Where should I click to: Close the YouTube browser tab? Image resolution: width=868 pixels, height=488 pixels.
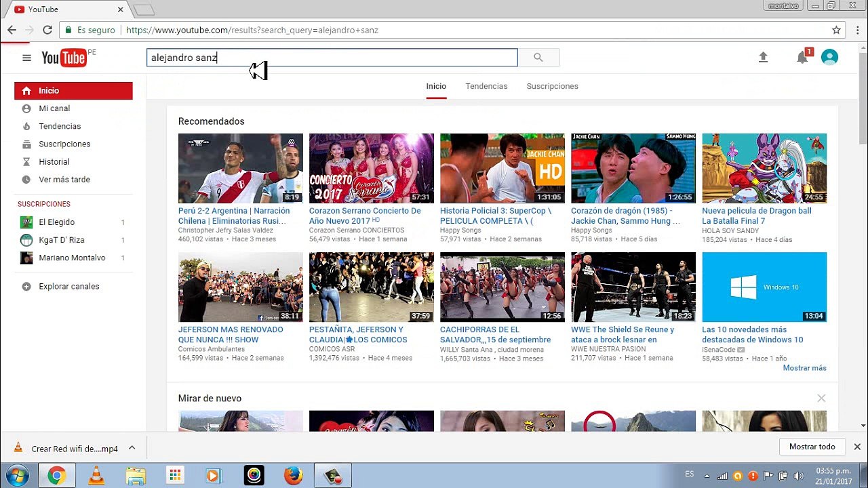pos(121,9)
